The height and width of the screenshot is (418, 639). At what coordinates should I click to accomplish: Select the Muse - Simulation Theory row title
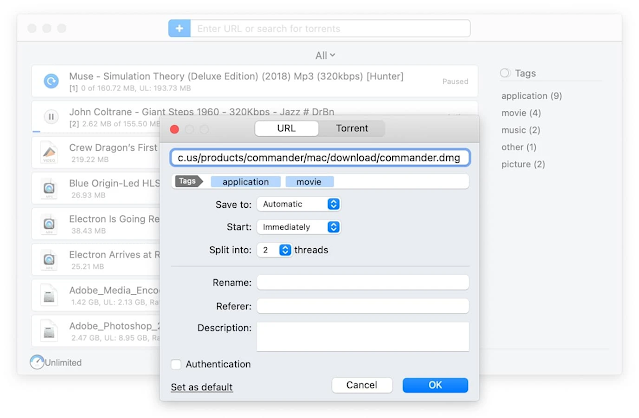(x=236, y=76)
